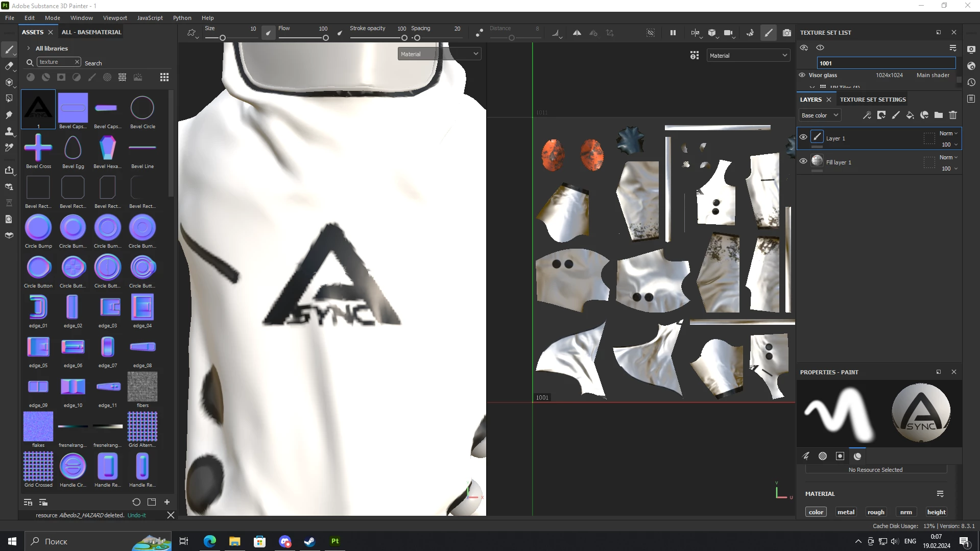
Task: Click the texture set name field 1001
Action: 886,63
